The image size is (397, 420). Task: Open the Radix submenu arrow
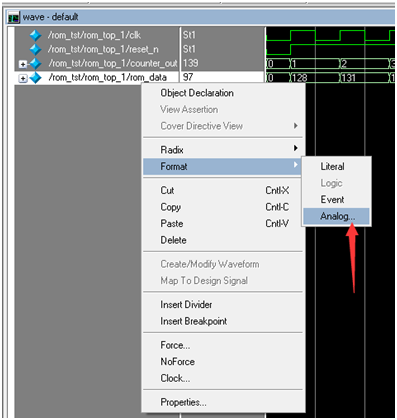pyautogui.click(x=295, y=148)
